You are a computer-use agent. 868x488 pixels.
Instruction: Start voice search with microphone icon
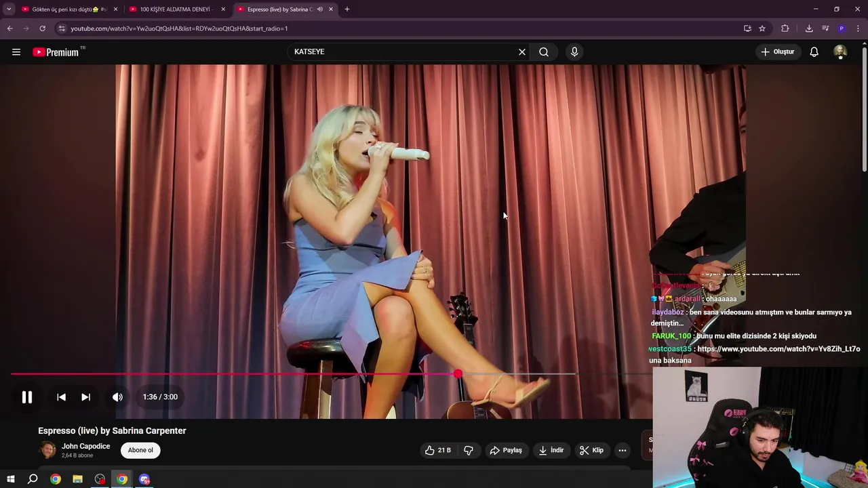[574, 52]
